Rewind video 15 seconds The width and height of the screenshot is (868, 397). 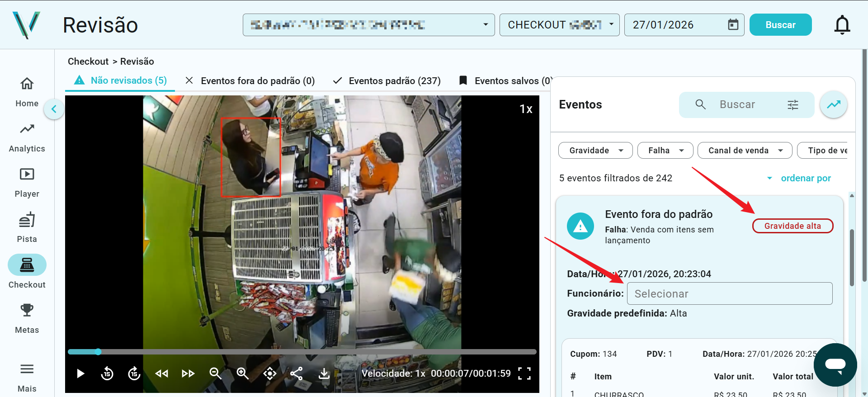pyautogui.click(x=107, y=373)
